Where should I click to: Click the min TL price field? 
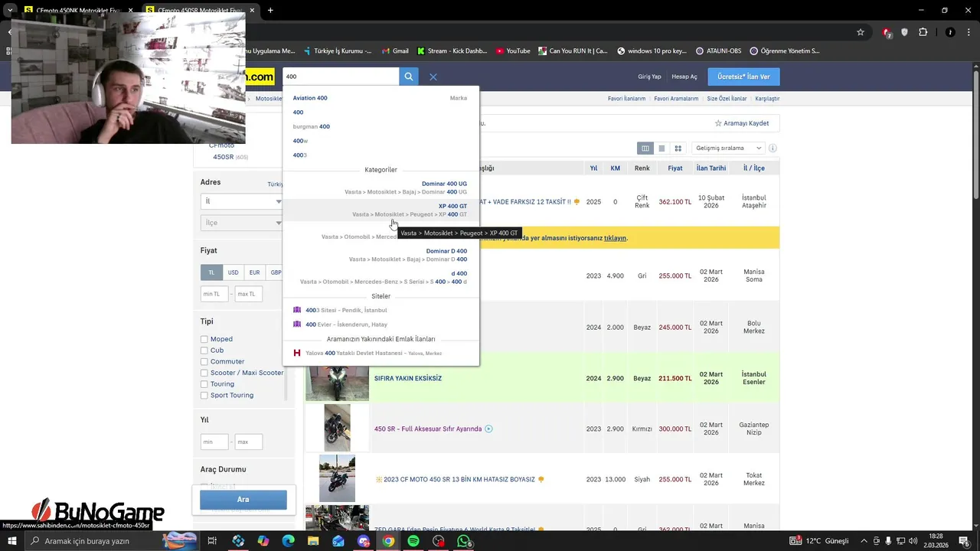214,294
